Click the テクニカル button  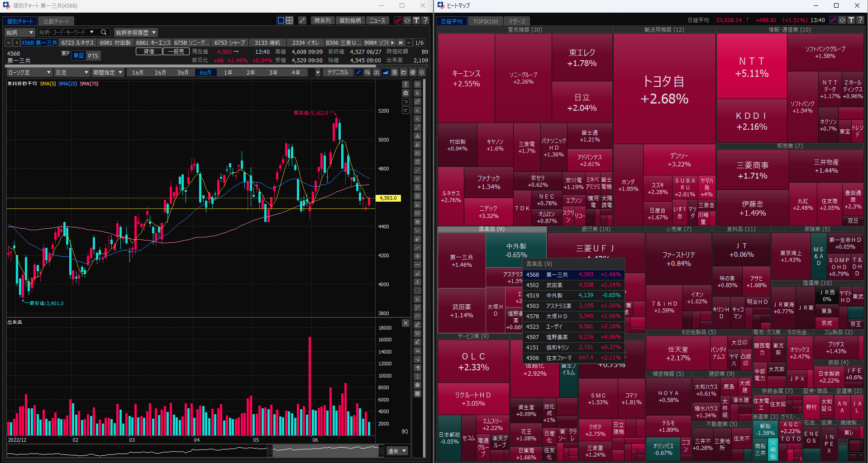tap(338, 72)
